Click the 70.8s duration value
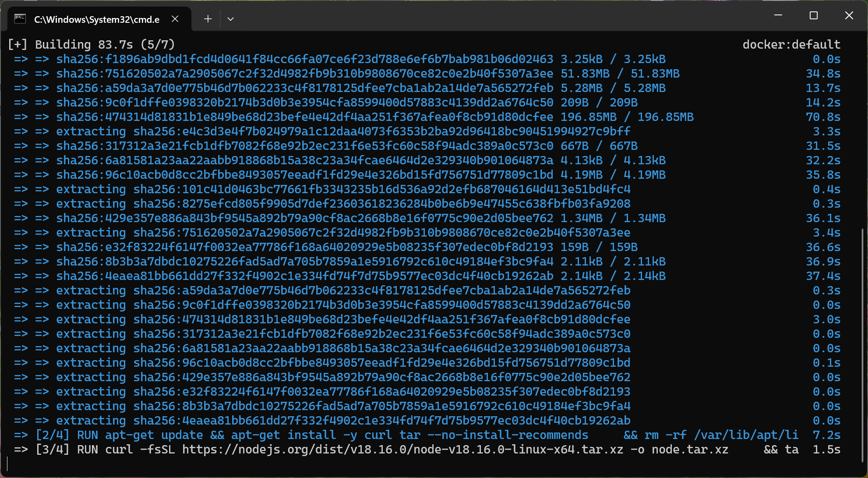The width and height of the screenshot is (868, 478). pos(823,117)
